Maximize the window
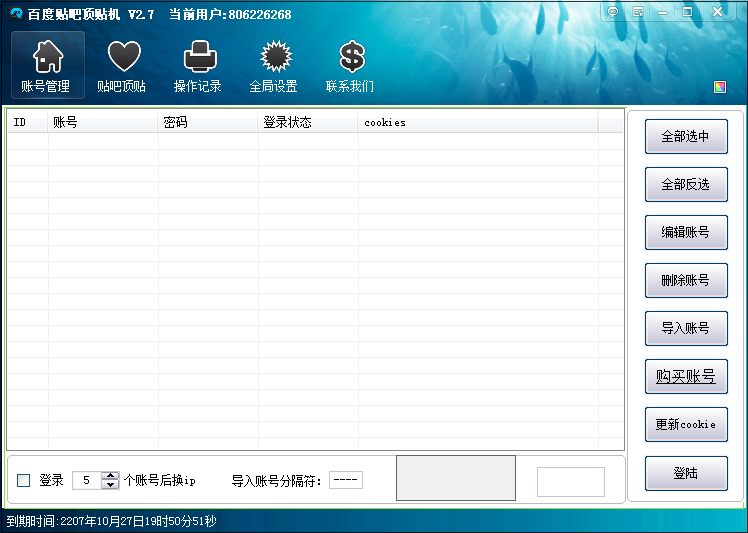The image size is (748, 533). click(x=687, y=12)
